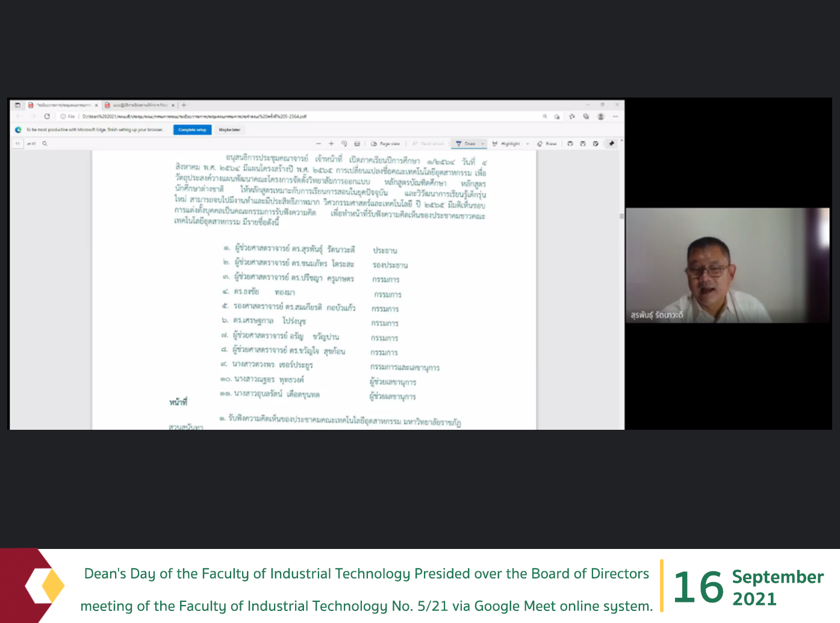Click the PDF zoom in plus icon
Screen dimensions: 840x623
(331, 144)
